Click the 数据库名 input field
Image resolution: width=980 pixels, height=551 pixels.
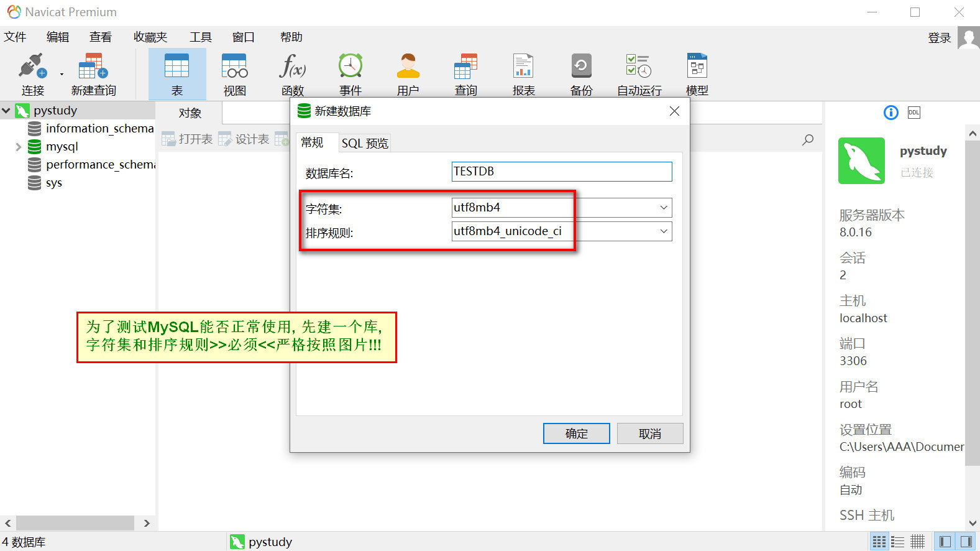(x=562, y=172)
